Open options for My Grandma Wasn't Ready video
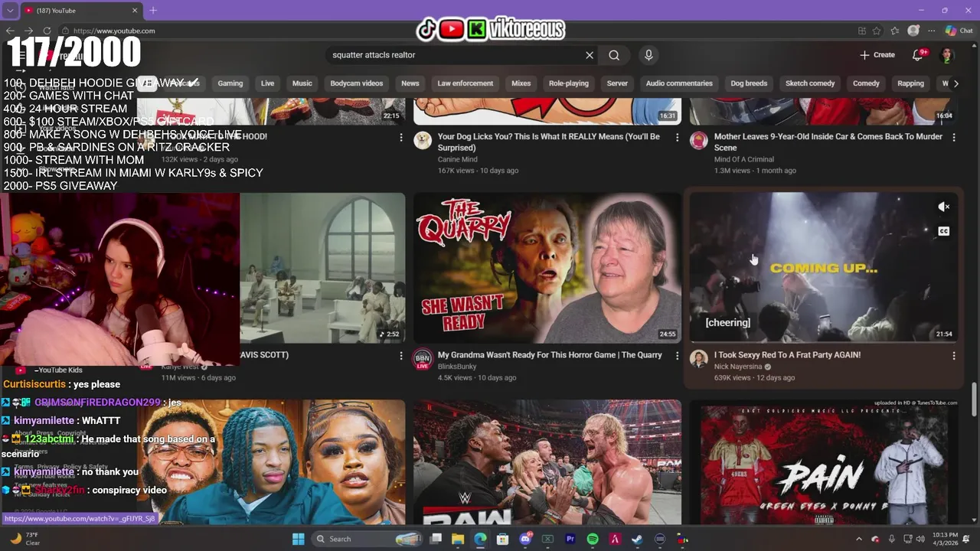 [x=677, y=356]
